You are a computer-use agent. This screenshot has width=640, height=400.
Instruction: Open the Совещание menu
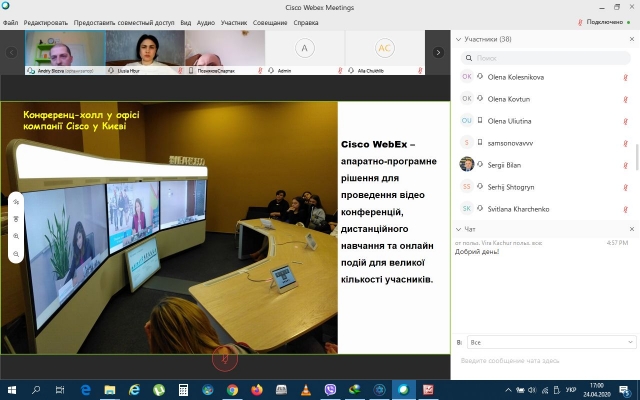click(x=270, y=23)
